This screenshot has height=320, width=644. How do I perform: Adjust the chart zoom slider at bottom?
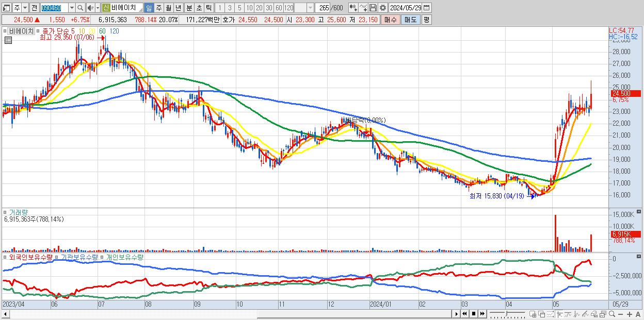pos(507,314)
